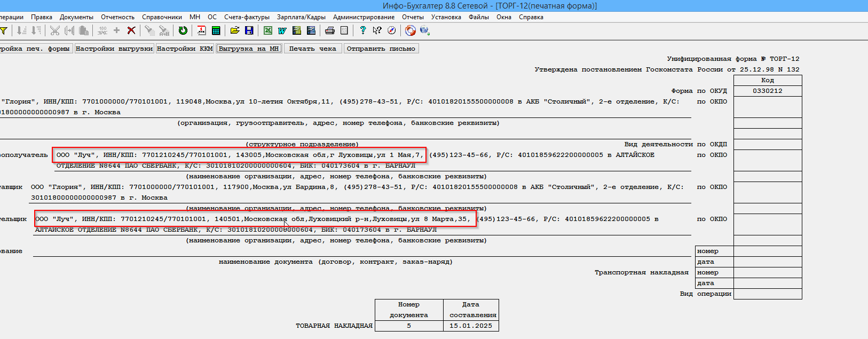Sort descending using the second sort arrow icon

[36, 30]
